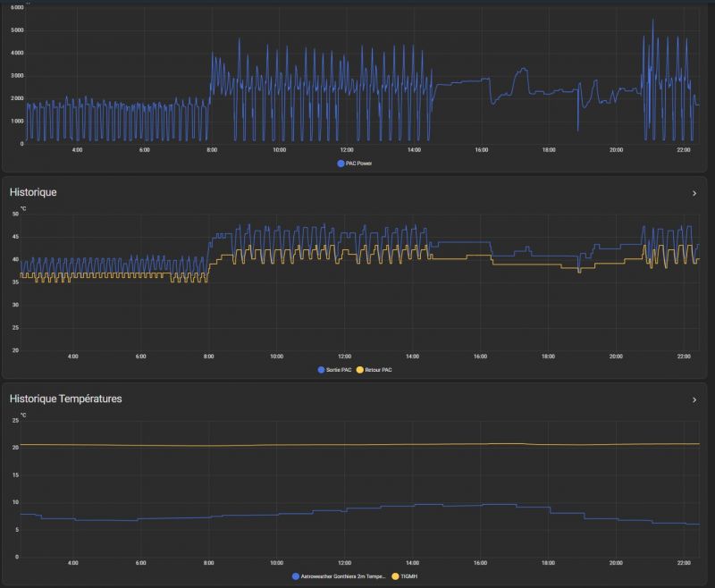Viewport: 715px width, 588px height.
Task: Click the flat yellow TIGMH line
Action: [x=357, y=444]
